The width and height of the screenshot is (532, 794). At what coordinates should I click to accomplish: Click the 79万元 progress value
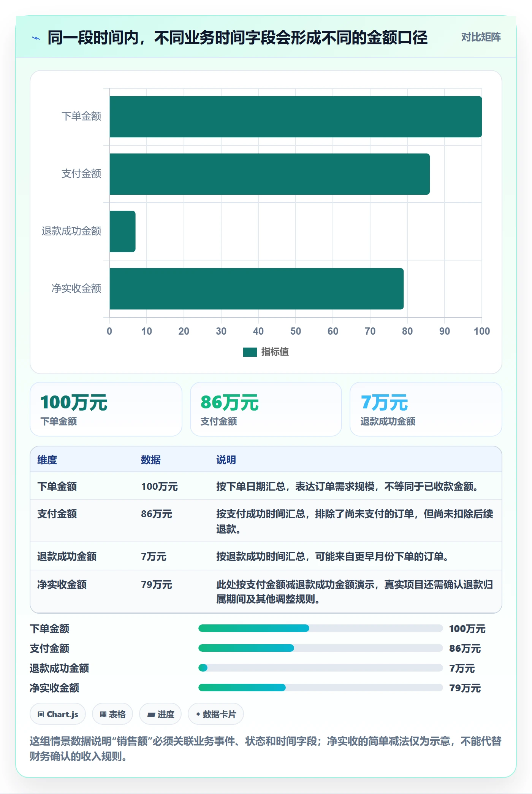(x=465, y=688)
